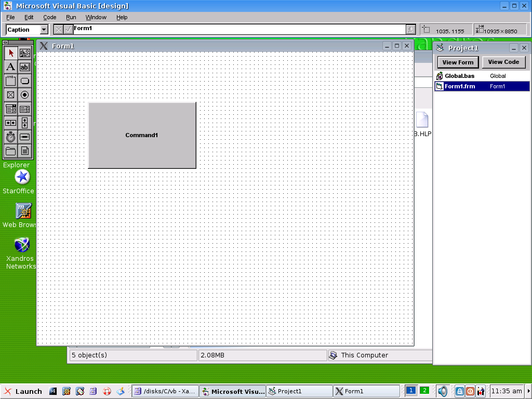The image size is (532, 399).
Task: Click the Form1 window X title icon
Action: (44, 46)
